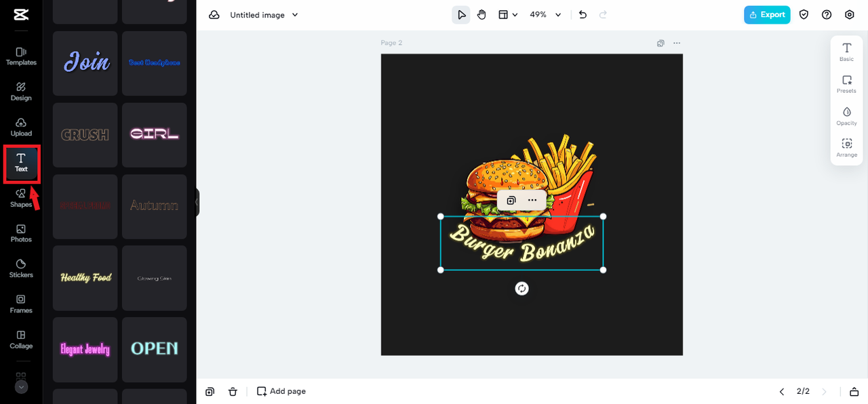This screenshot has width=868, height=404.
Task: Open the Untitled image name dropdown
Action: [x=264, y=15]
